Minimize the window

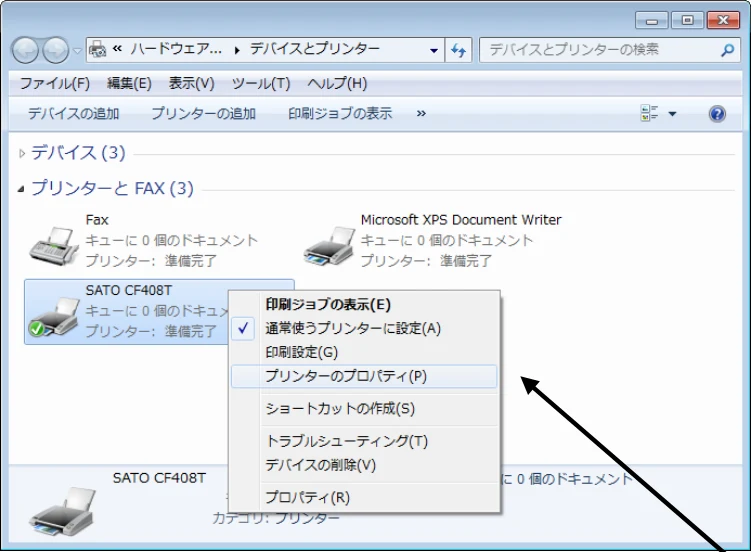click(651, 21)
